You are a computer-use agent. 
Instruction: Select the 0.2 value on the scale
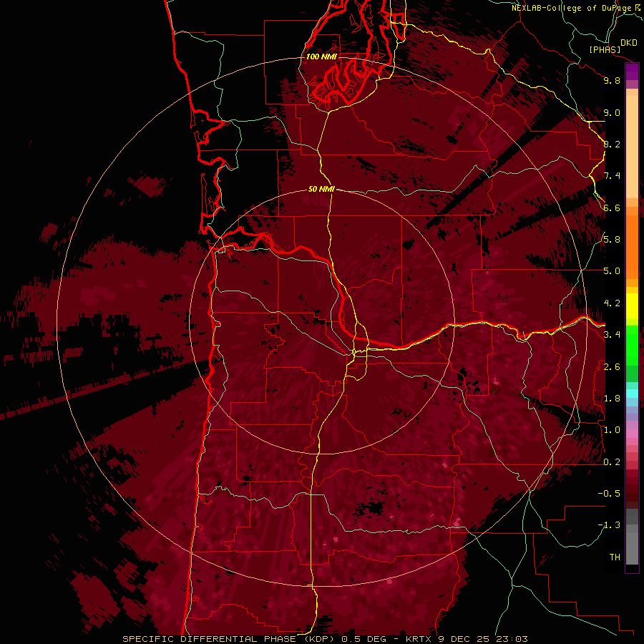pos(612,462)
